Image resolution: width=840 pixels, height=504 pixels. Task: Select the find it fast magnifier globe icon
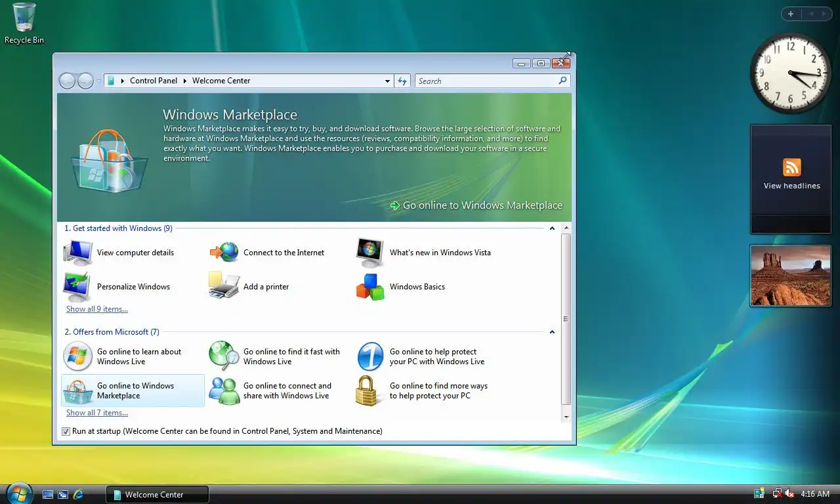pos(224,356)
